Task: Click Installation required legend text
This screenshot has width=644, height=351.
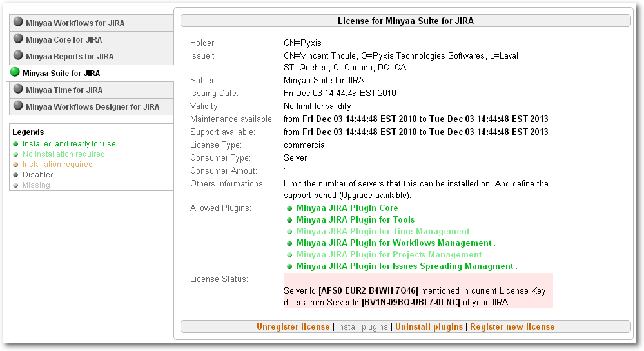Action: 57,165
